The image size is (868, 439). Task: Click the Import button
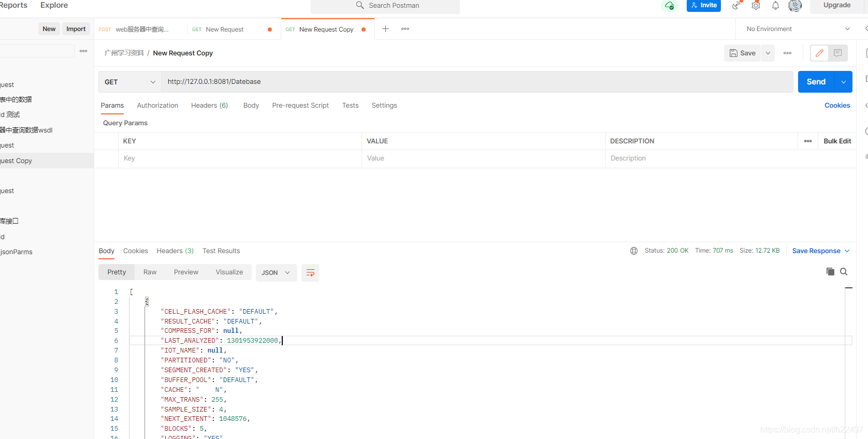pyautogui.click(x=76, y=29)
